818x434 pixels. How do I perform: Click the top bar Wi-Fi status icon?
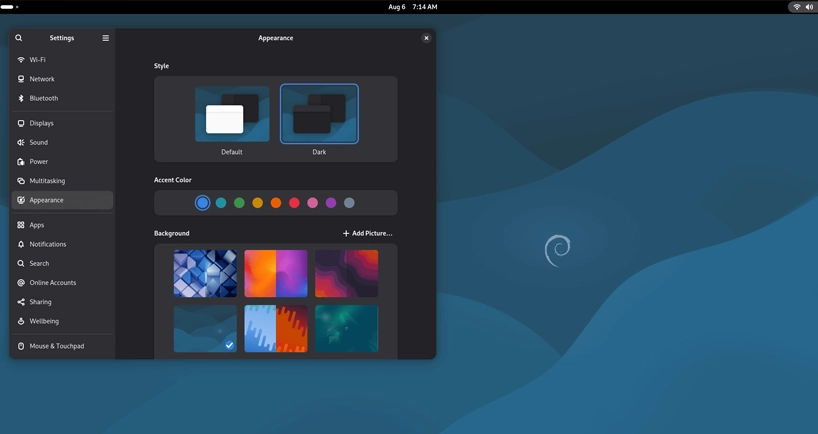tap(797, 7)
